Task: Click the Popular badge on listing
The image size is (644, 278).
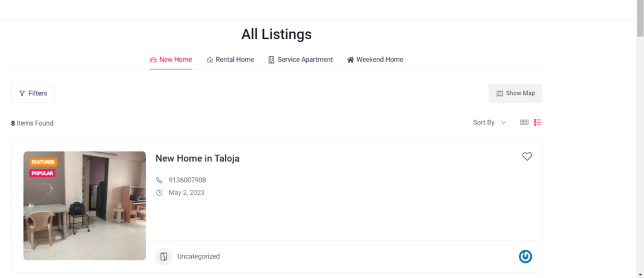Action: click(x=42, y=173)
